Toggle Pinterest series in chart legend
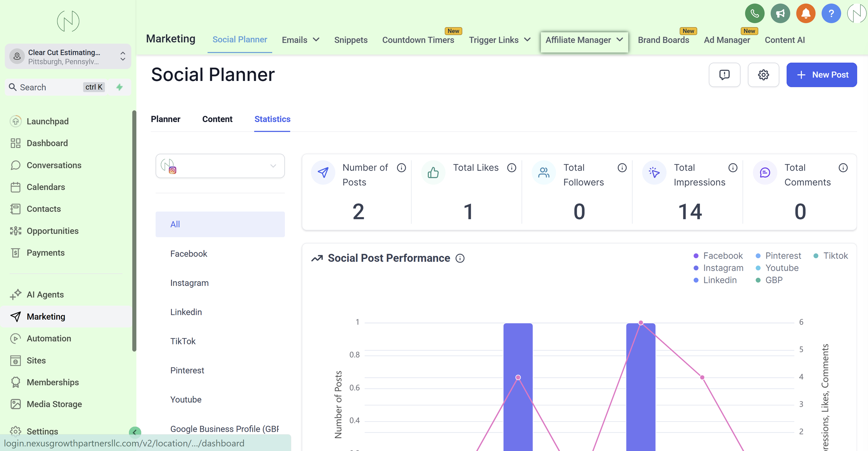 click(x=778, y=256)
